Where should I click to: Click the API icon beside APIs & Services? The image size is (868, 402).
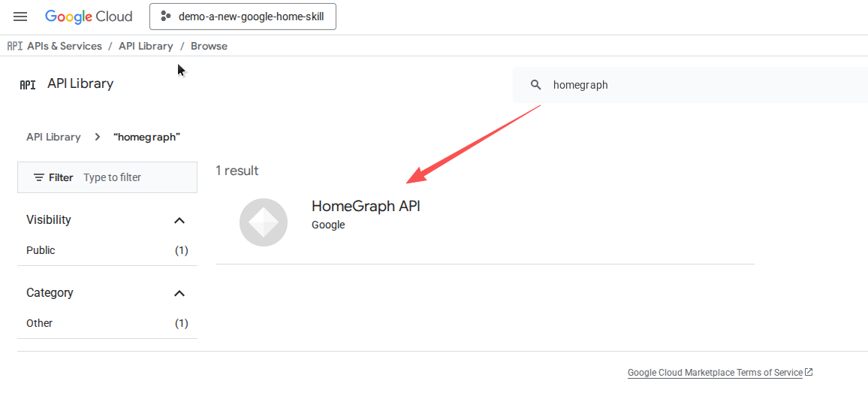(15, 46)
